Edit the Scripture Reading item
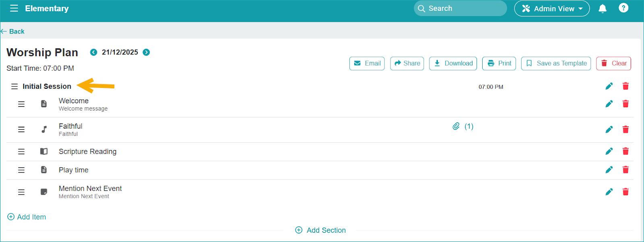 click(x=609, y=151)
